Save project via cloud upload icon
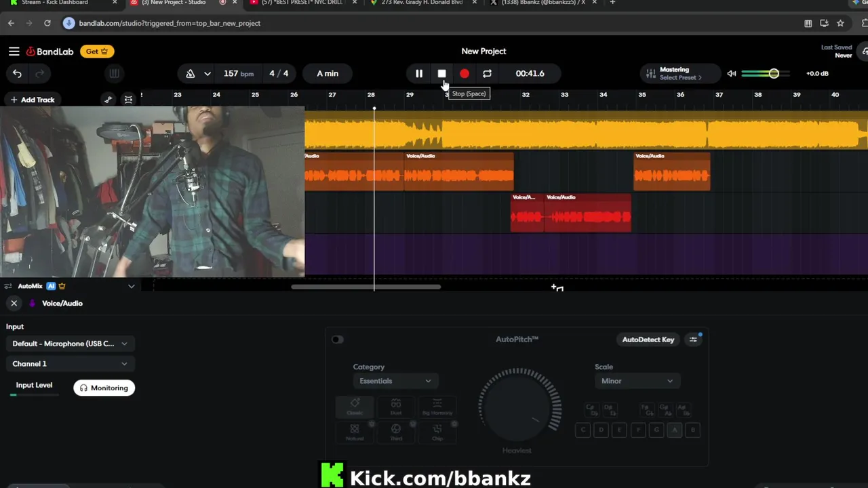This screenshot has height=488, width=868. (x=864, y=52)
